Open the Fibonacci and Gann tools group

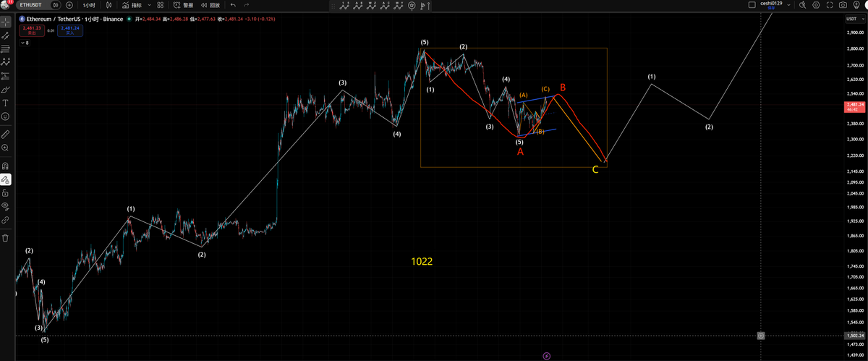tap(5, 48)
